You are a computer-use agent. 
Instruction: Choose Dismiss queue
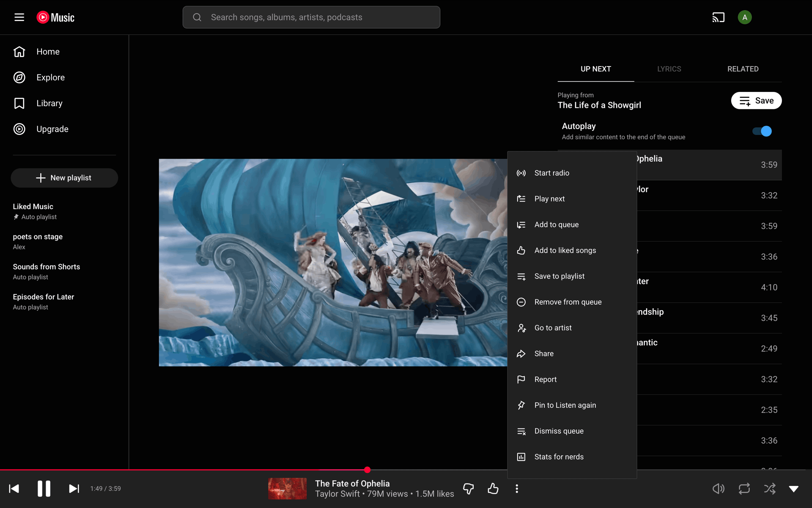coord(572,431)
